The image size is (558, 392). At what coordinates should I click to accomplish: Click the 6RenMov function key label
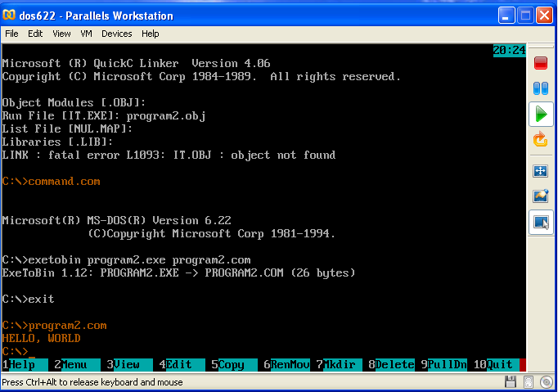(286, 365)
